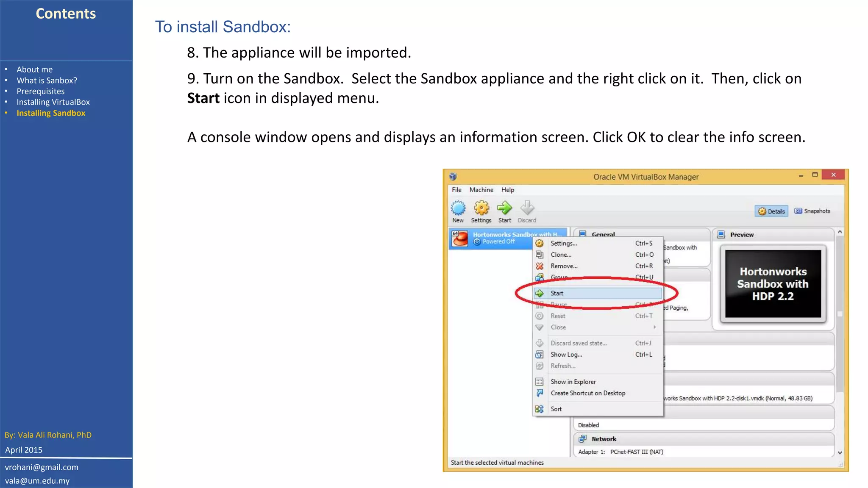This screenshot has width=868, height=488.
Task: Click the Reset icon in context menu
Action: coord(539,316)
